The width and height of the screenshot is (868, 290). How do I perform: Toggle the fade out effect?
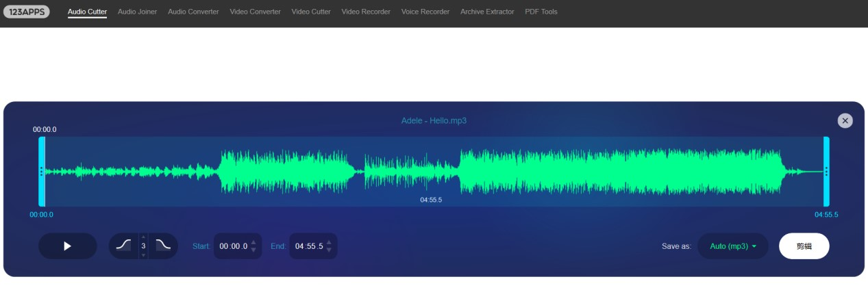[x=163, y=246]
